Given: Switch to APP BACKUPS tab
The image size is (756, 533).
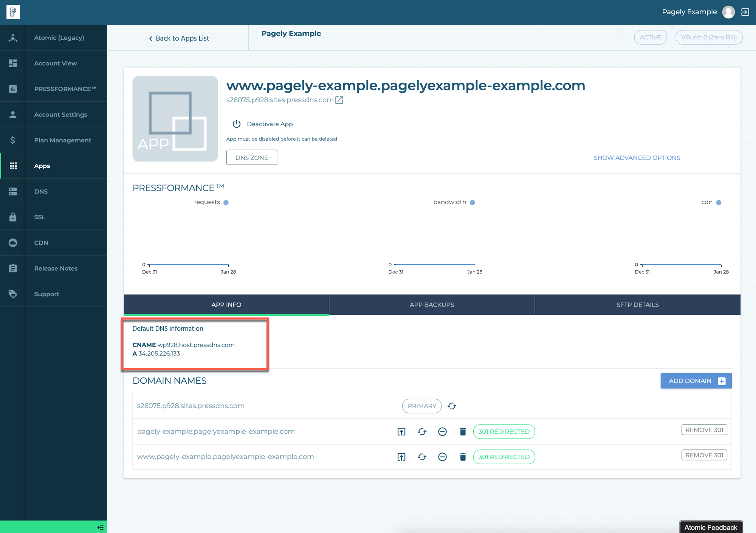Looking at the screenshot, I should pos(432,305).
